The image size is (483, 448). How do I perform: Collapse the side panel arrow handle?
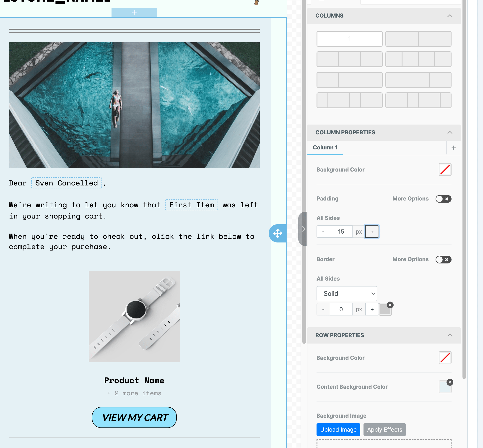pyautogui.click(x=303, y=229)
